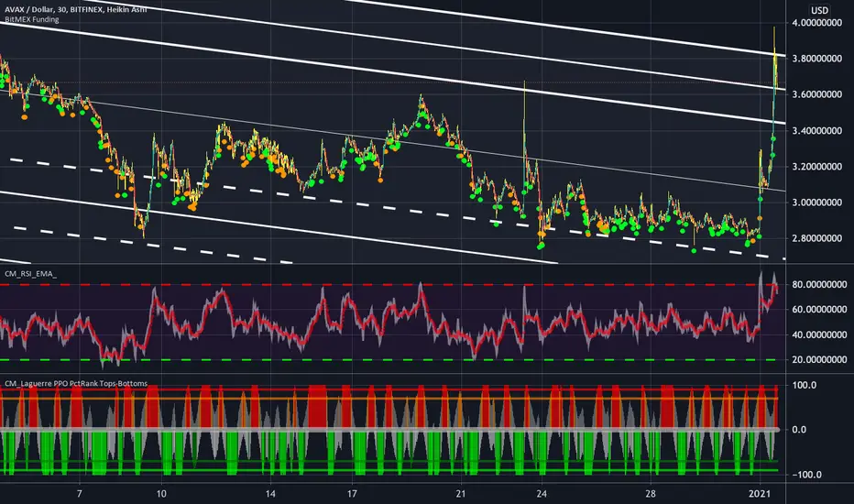The width and height of the screenshot is (854, 504).
Task: Click the 100.0 PPO scale label
Action: coord(804,385)
